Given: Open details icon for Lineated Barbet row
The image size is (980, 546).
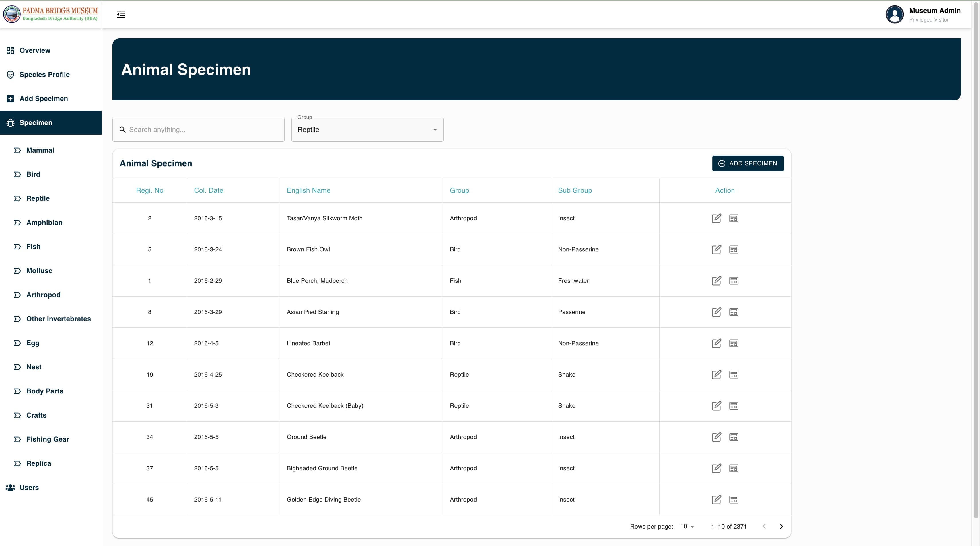Looking at the screenshot, I should click(x=734, y=343).
